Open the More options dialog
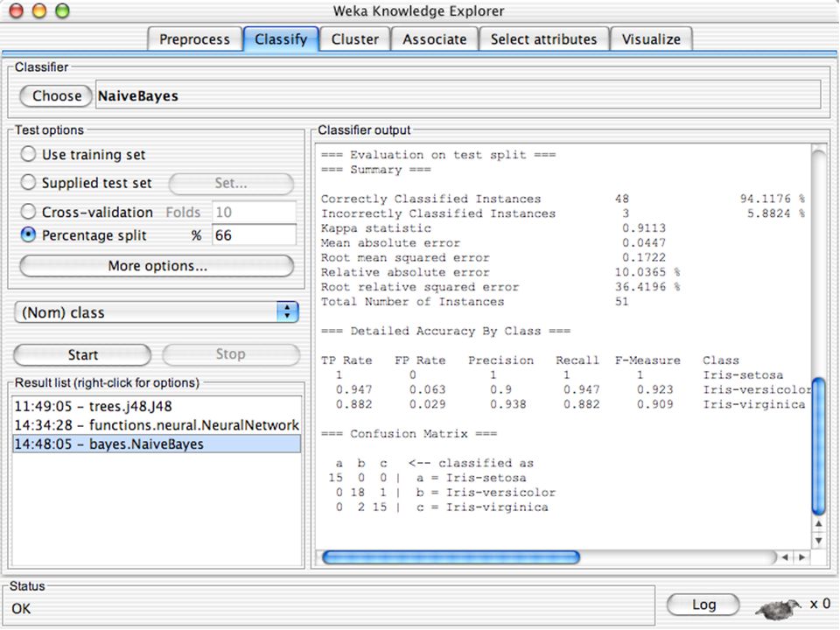840x630 pixels. pos(157,266)
